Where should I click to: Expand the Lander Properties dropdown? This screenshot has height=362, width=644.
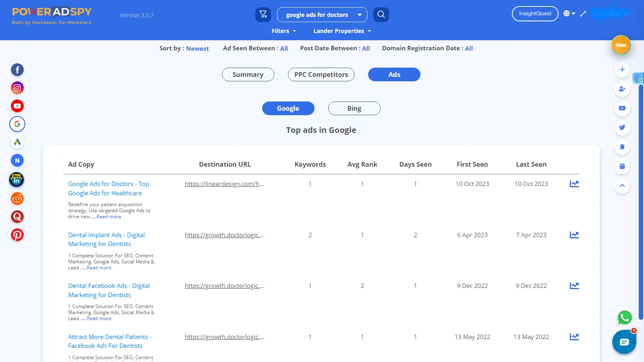[x=342, y=31]
